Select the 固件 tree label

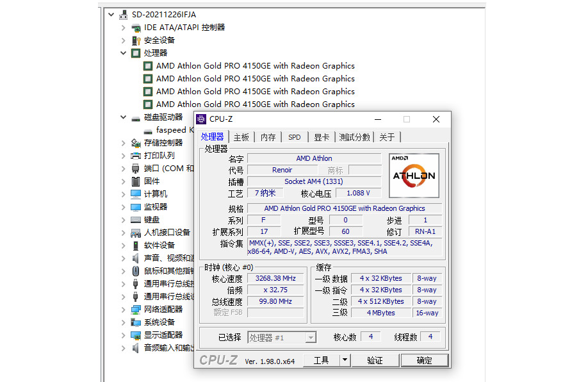point(152,181)
